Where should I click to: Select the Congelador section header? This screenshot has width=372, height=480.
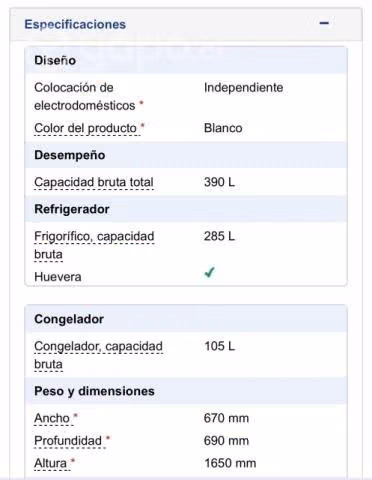186,319
